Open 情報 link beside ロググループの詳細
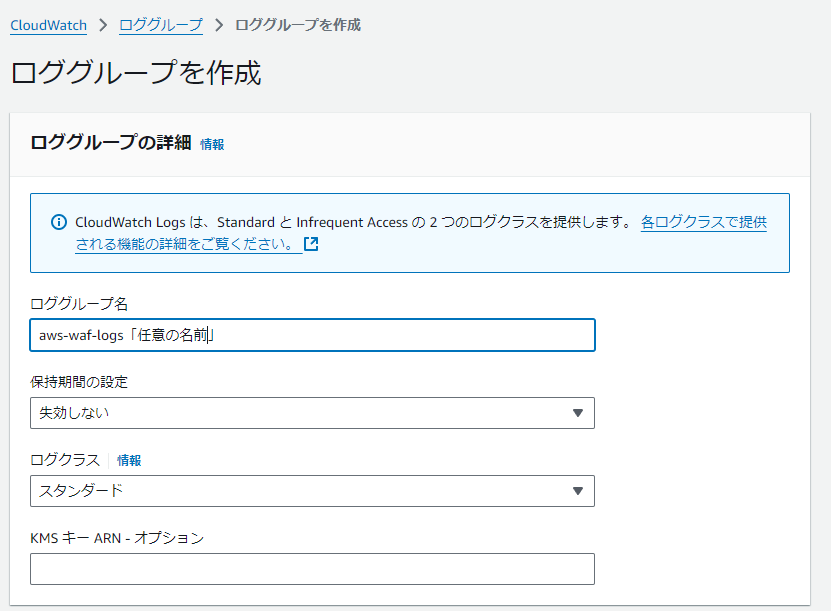 [x=212, y=144]
